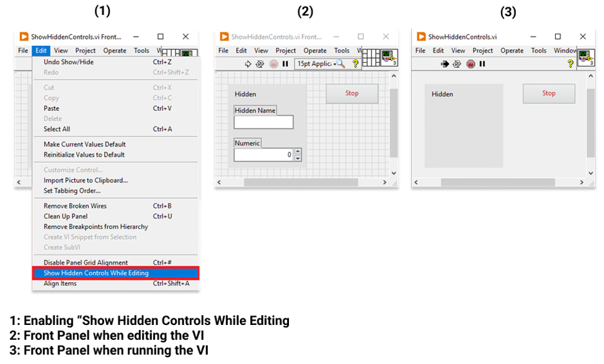Click the vertical scrollbar down arrow
Screen dimensions: 604x364
click(x=393, y=173)
